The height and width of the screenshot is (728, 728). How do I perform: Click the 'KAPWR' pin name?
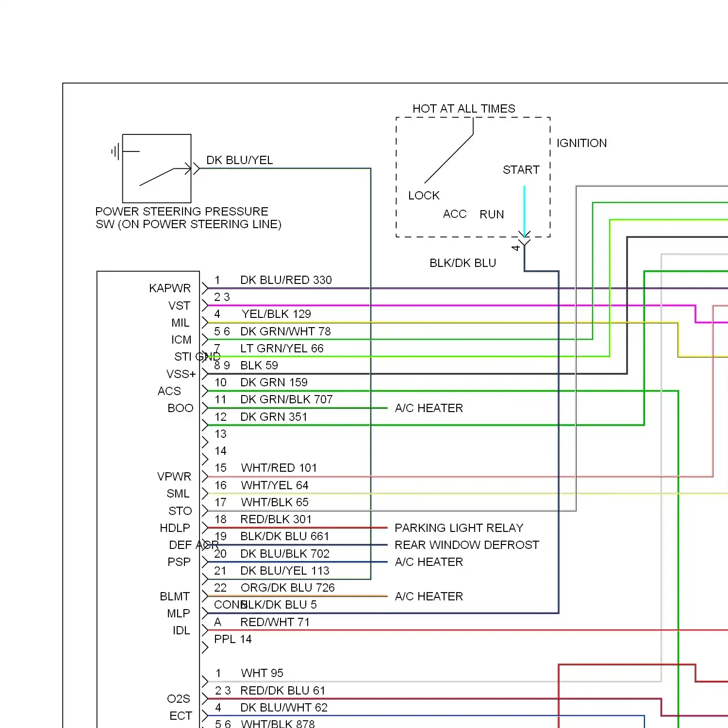pos(170,288)
